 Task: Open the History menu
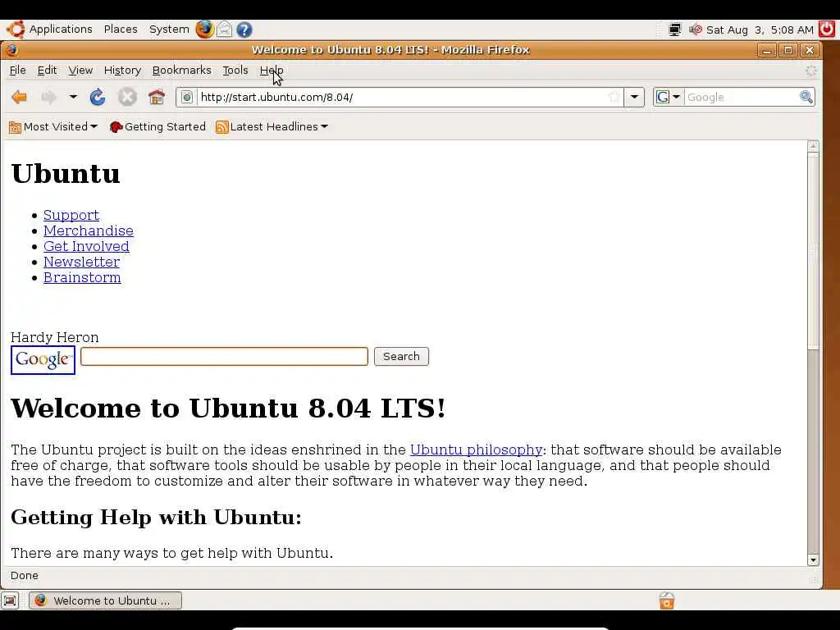click(x=122, y=71)
